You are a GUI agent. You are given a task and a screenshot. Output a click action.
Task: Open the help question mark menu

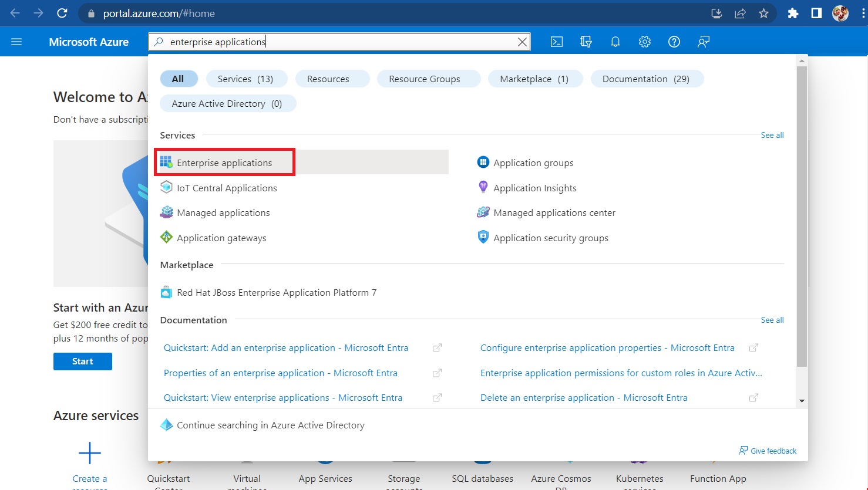(674, 41)
